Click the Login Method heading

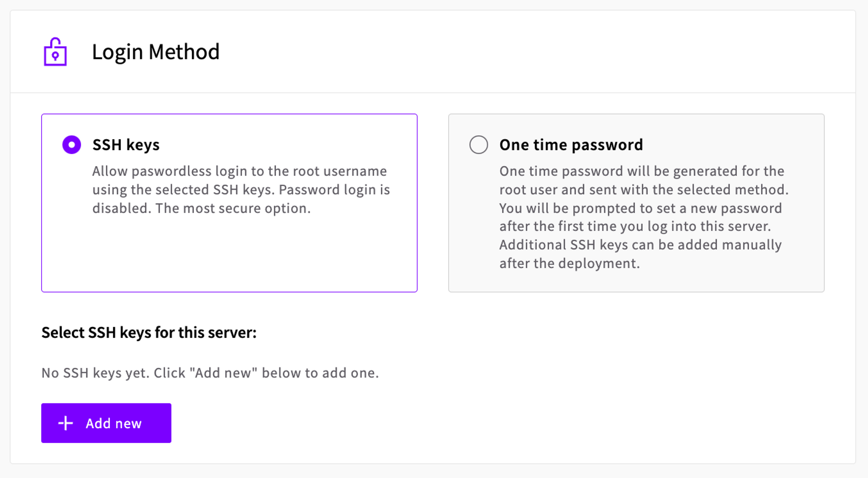tap(155, 52)
